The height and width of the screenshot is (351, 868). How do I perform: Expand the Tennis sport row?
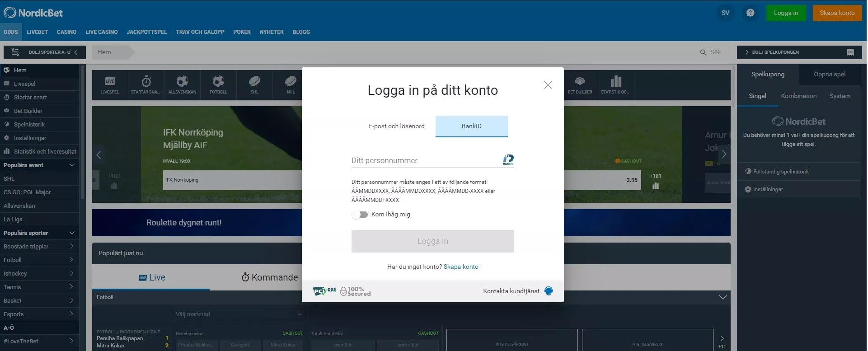pos(39,287)
